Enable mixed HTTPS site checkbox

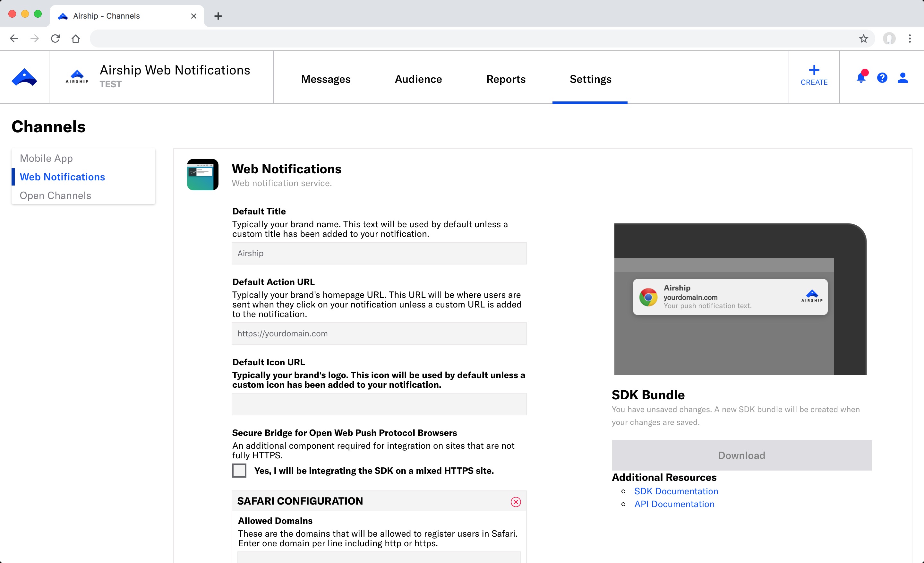click(x=239, y=470)
